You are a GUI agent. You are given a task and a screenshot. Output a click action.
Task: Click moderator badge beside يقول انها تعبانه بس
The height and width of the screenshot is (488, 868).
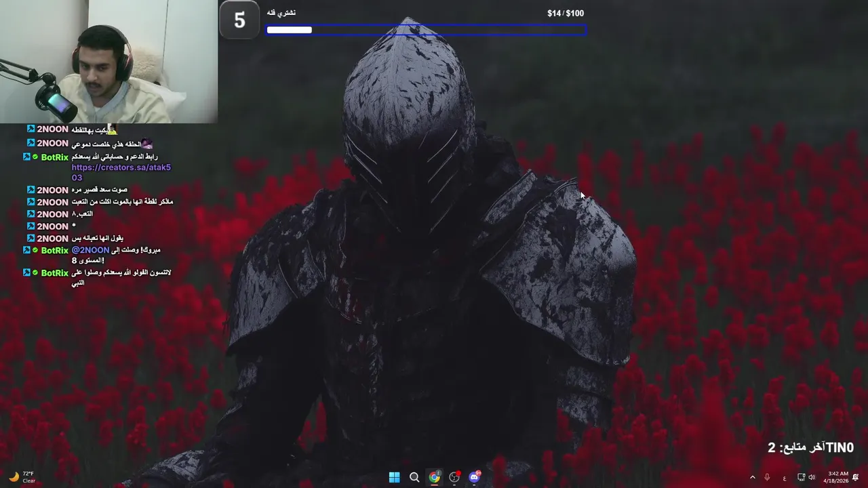point(31,238)
